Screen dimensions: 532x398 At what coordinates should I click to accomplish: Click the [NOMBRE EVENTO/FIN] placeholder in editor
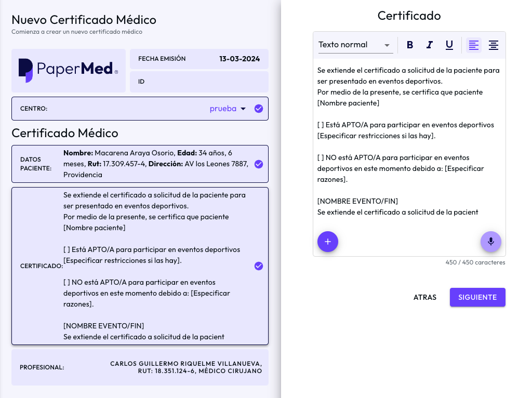pos(357,201)
